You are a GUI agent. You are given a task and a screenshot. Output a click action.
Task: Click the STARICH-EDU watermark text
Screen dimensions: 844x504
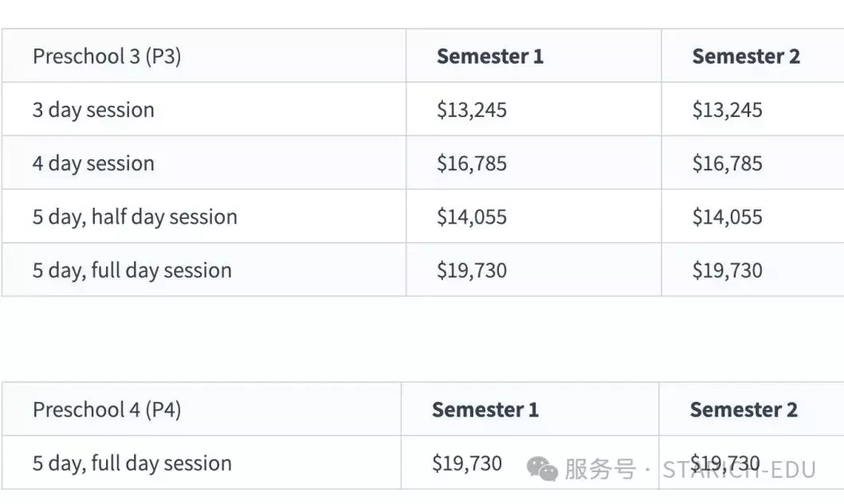tap(739, 470)
